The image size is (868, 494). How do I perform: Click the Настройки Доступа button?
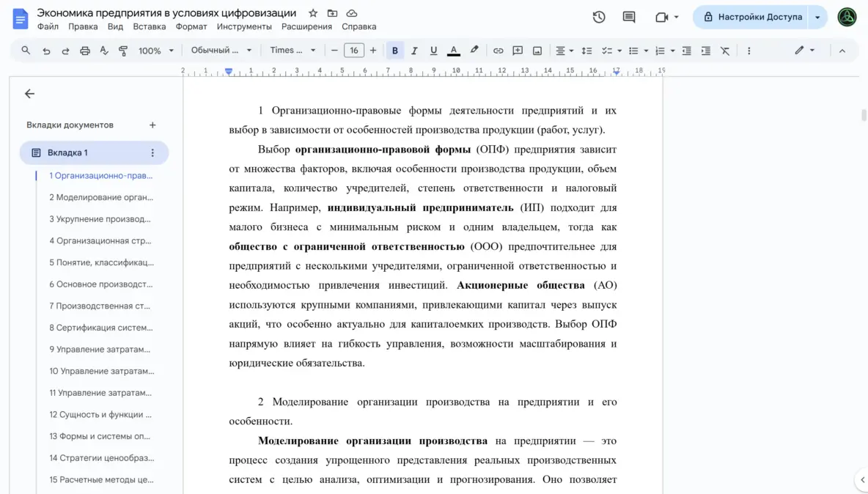pos(751,17)
